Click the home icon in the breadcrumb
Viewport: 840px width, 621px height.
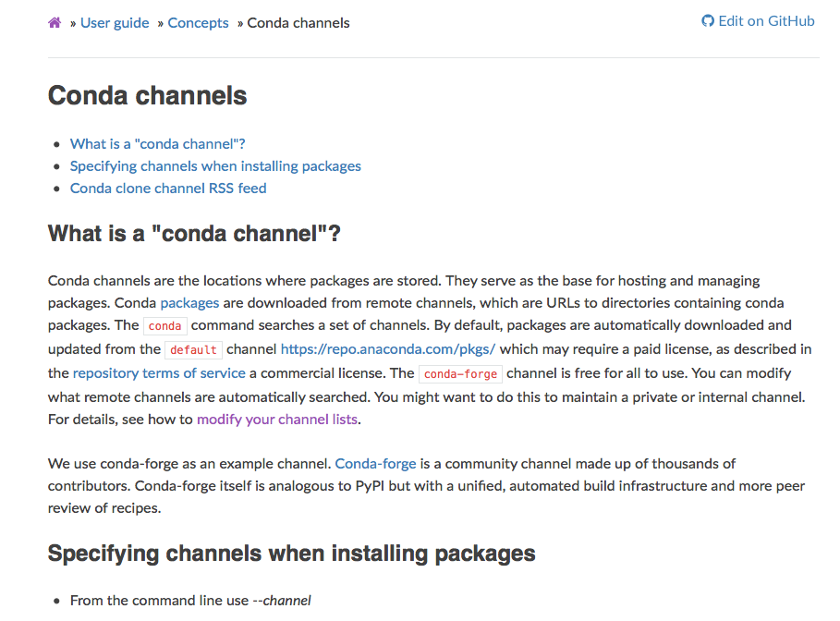point(54,21)
